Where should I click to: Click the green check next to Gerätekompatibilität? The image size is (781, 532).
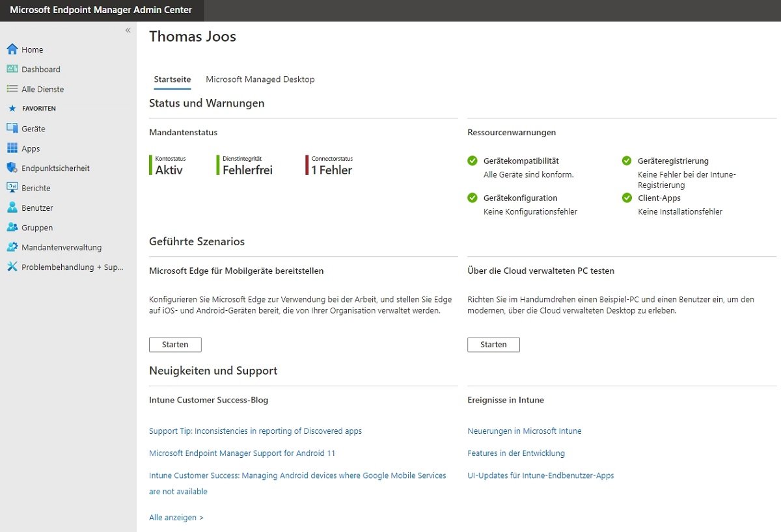pos(472,161)
